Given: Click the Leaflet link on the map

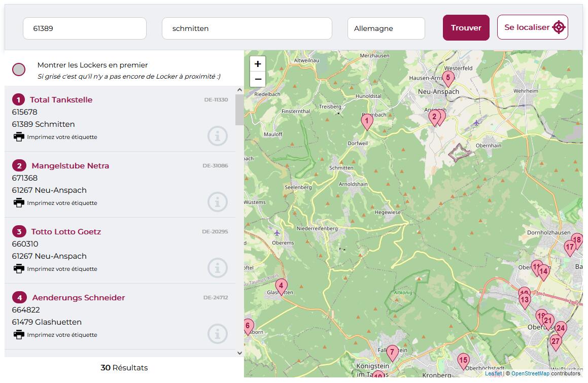Looking at the screenshot, I should click(x=493, y=374).
